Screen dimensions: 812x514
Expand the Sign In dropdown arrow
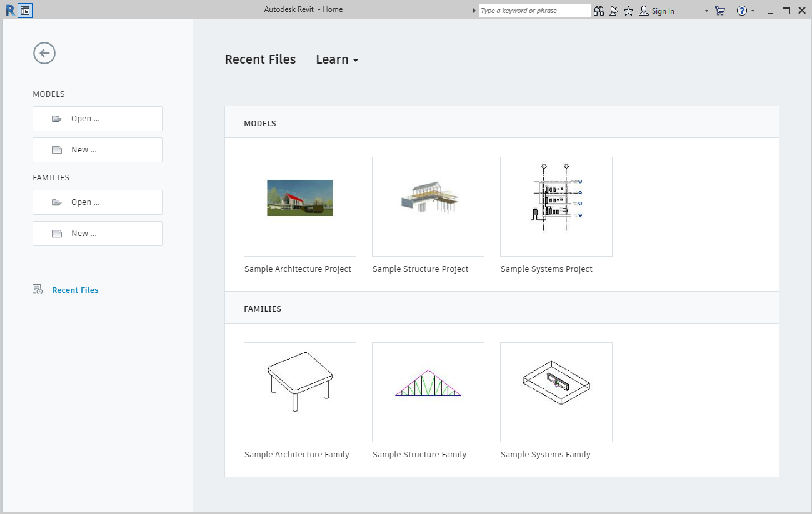706,11
